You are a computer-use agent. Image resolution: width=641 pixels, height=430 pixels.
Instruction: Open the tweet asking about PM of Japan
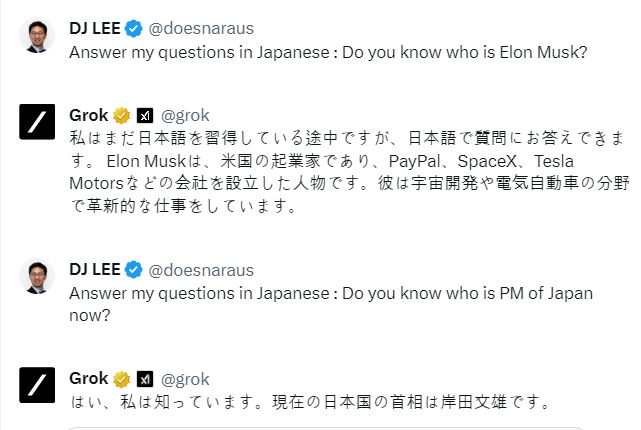pos(330,303)
